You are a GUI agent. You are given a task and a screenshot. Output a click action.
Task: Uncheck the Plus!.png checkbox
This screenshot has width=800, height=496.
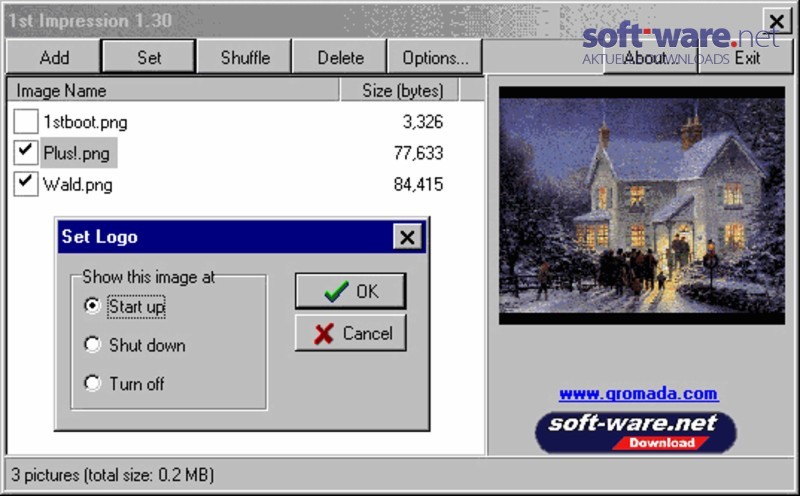click(26, 153)
